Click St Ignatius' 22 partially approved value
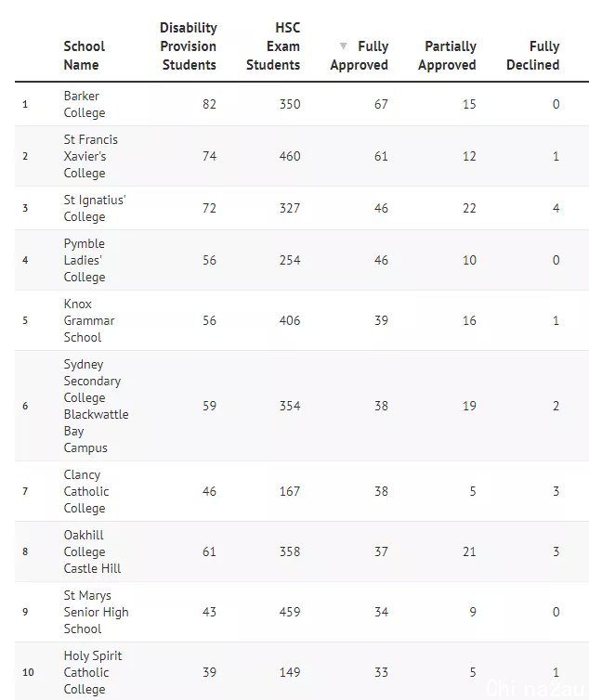The height and width of the screenshot is (700, 589). pos(469,208)
